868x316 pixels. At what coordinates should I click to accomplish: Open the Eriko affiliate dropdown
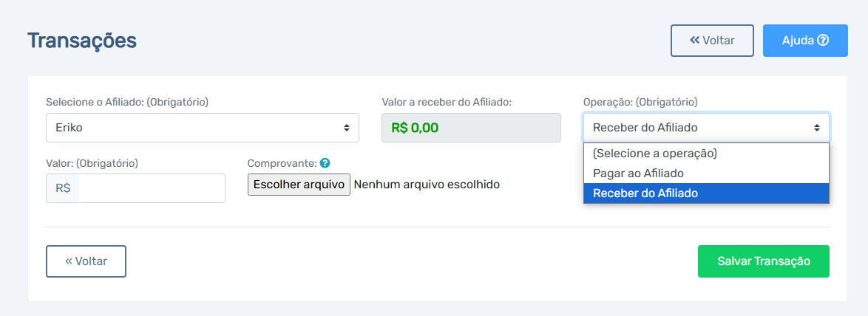tap(203, 128)
